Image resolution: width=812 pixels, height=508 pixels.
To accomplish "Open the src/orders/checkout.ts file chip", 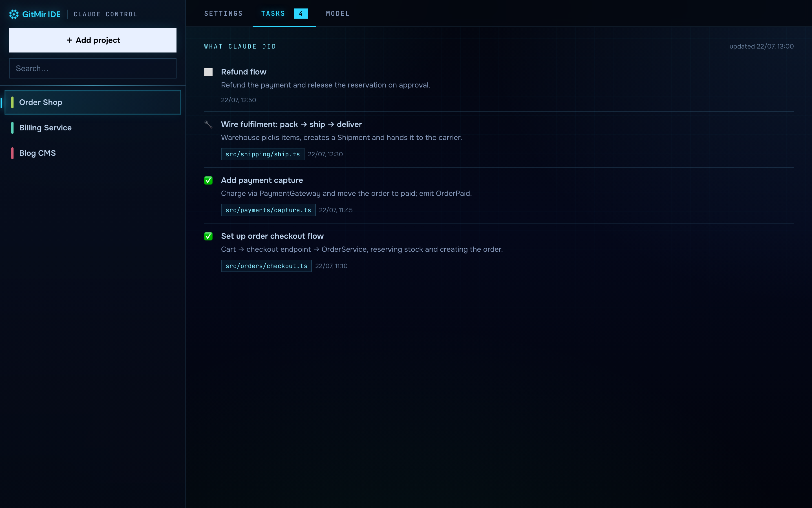I will coord(266,266).
